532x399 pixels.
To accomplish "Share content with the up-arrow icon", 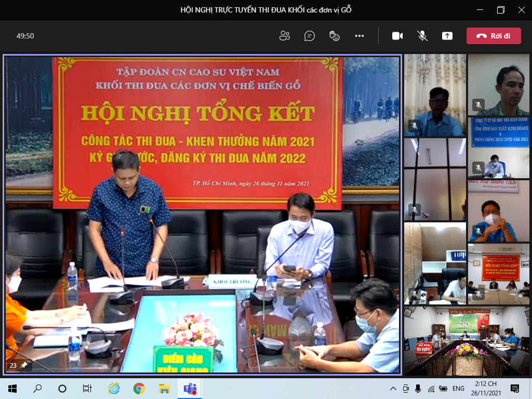I will 447,36.
